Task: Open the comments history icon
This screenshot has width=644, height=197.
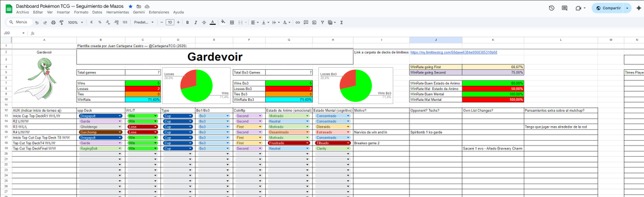Action: (564, 8)
